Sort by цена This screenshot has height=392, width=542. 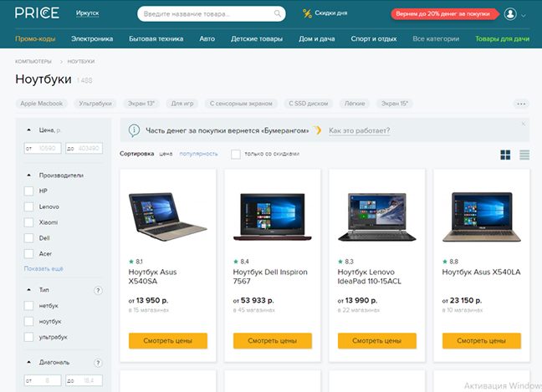coord(166,154)
